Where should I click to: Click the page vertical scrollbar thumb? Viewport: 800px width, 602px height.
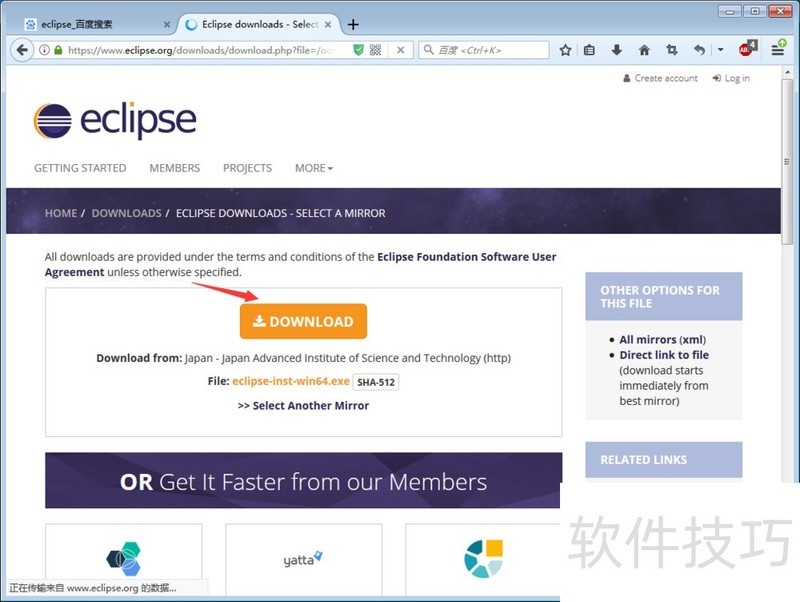point(787,163)
